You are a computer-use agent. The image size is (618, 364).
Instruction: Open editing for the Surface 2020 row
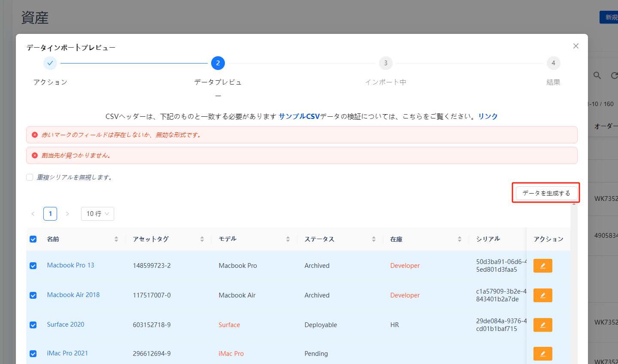542,325
